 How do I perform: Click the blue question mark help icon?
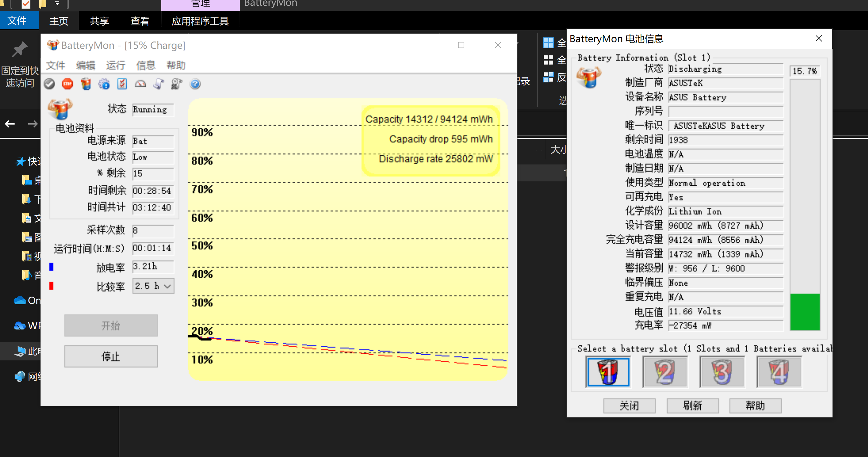point(195,84)
